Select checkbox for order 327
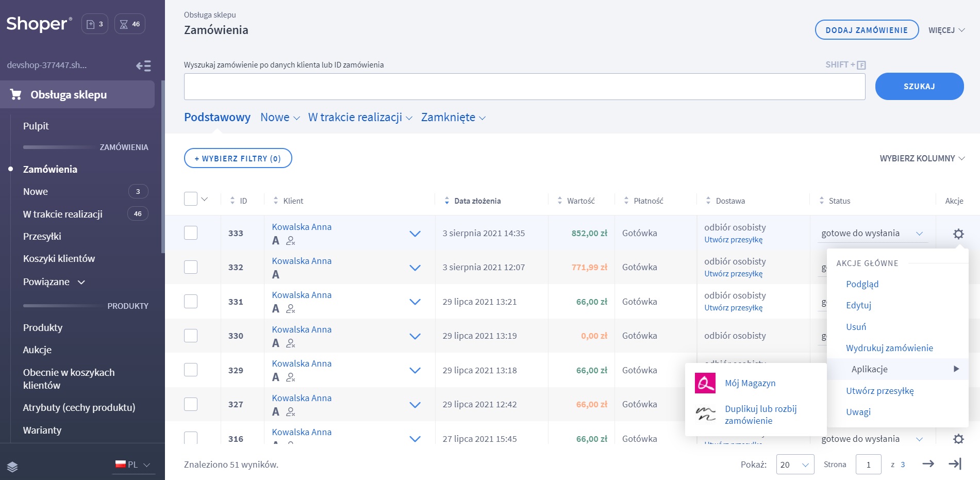Viewport: 980px width, 480px height. point(191,404)
